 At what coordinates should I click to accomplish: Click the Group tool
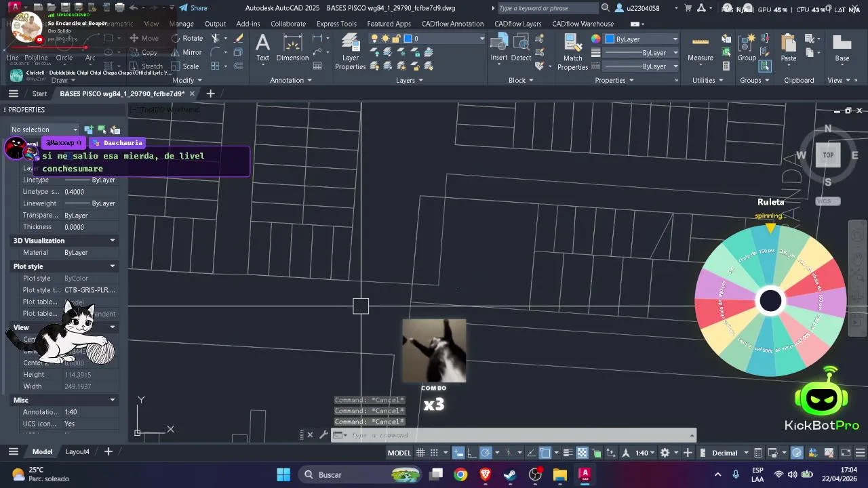(747, 47)
